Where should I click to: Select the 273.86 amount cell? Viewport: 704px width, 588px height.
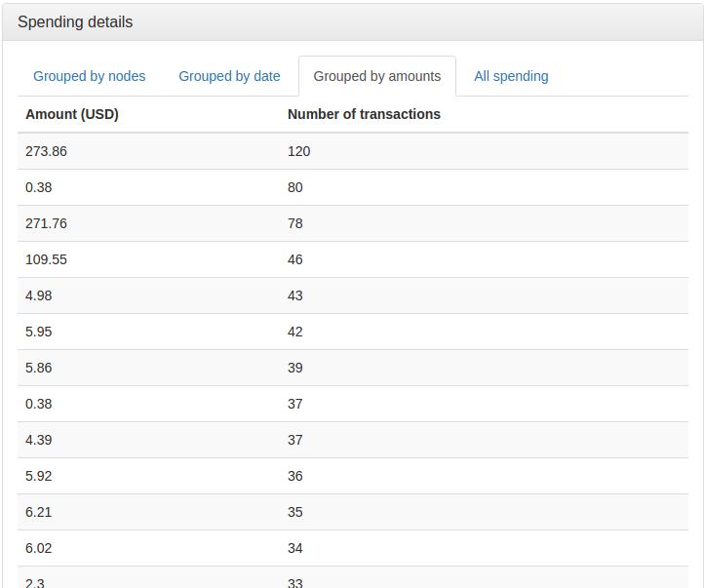click(46, 151)
